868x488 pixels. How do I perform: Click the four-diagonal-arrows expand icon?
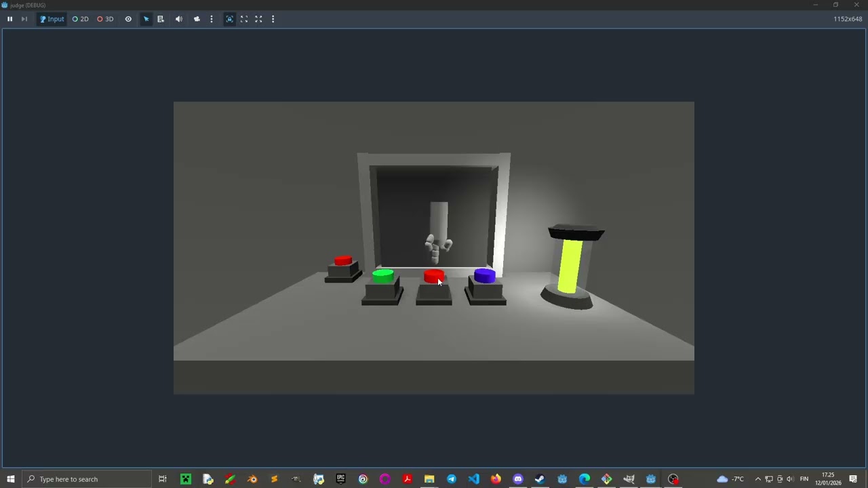pyautogui.click(x=258, y=19)
